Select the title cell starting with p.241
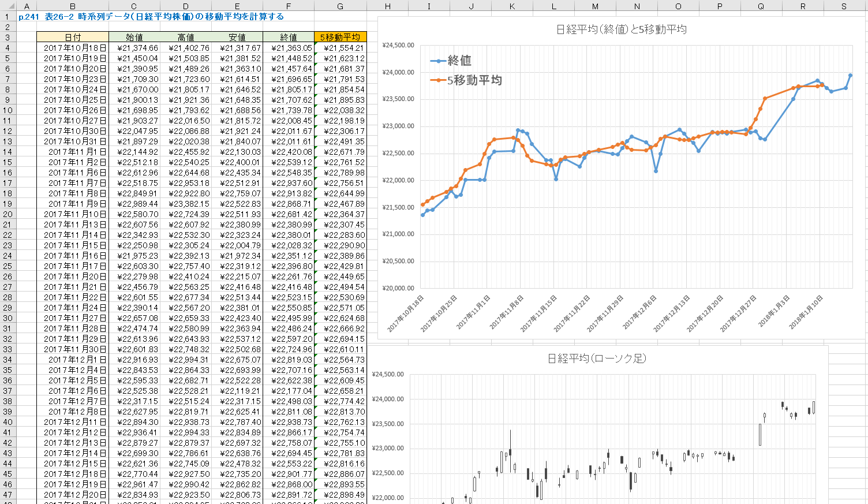Image resolution: width=868 pixels, height=504 pixels. pos(151,17)
